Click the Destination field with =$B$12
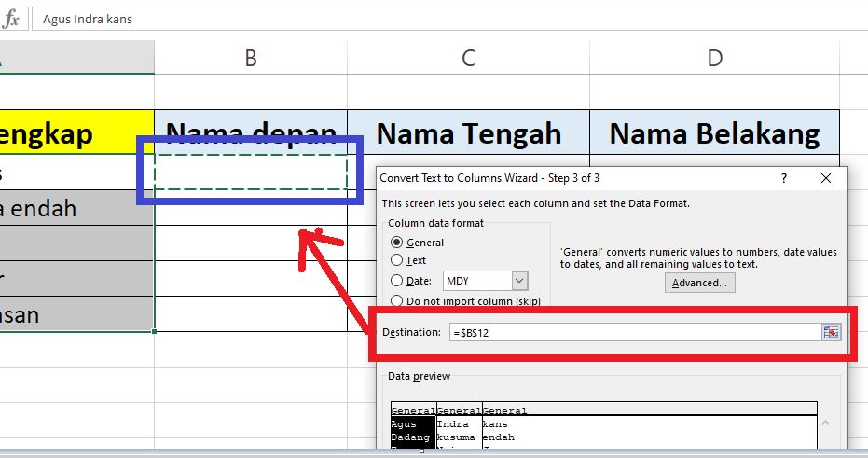The image size is (868, 458). pos(635,332)
